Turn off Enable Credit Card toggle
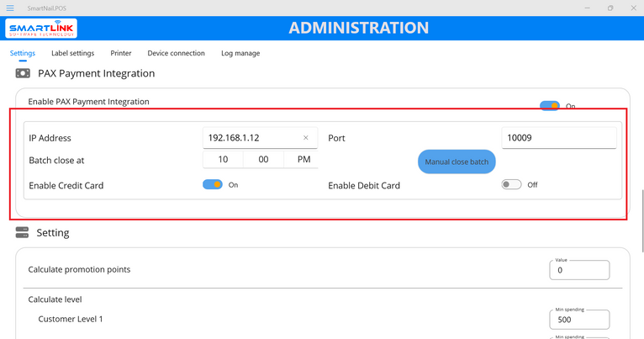644x339 pixels. pos(213,184)
